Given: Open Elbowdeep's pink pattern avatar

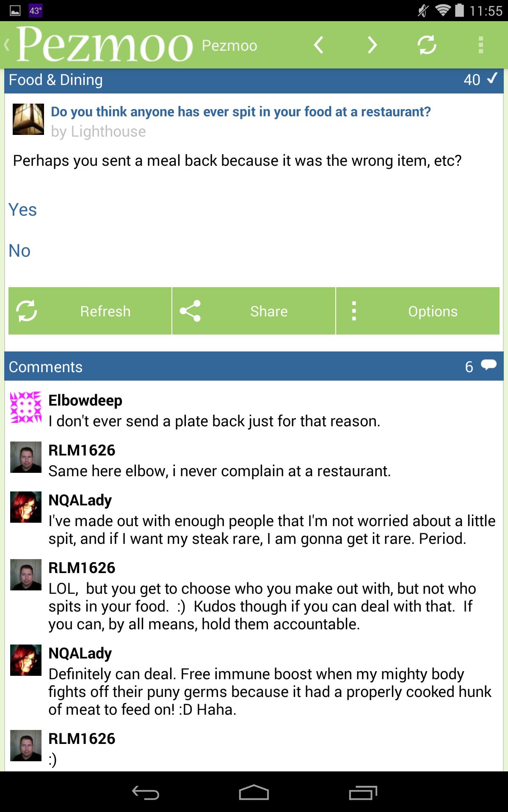Looking at the screenshot, I should [26, 407].
